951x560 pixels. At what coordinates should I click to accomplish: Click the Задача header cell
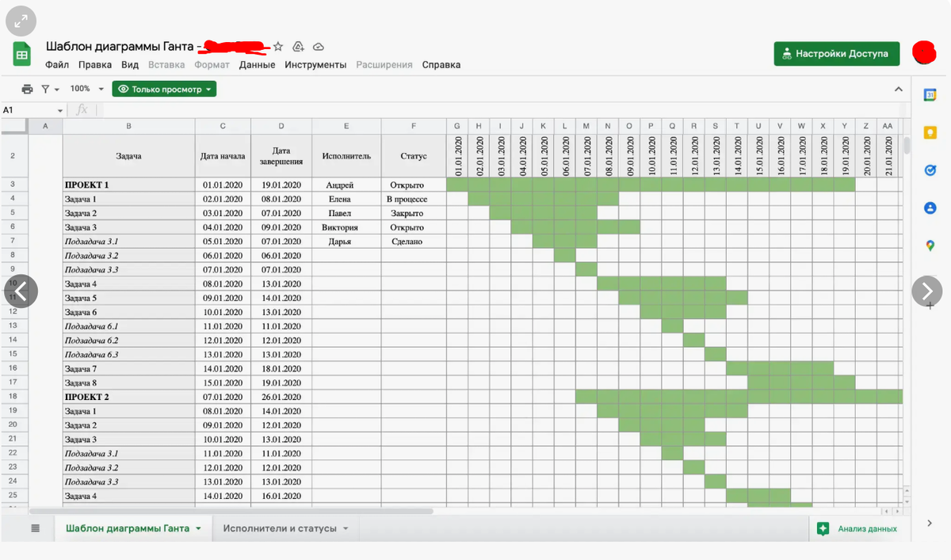click(x=129, y=156)
